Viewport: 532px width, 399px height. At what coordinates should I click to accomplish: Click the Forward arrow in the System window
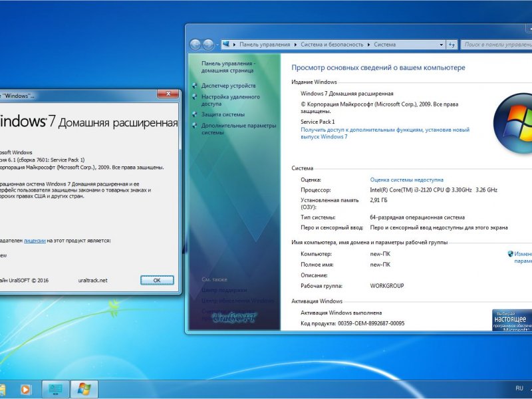208,45
